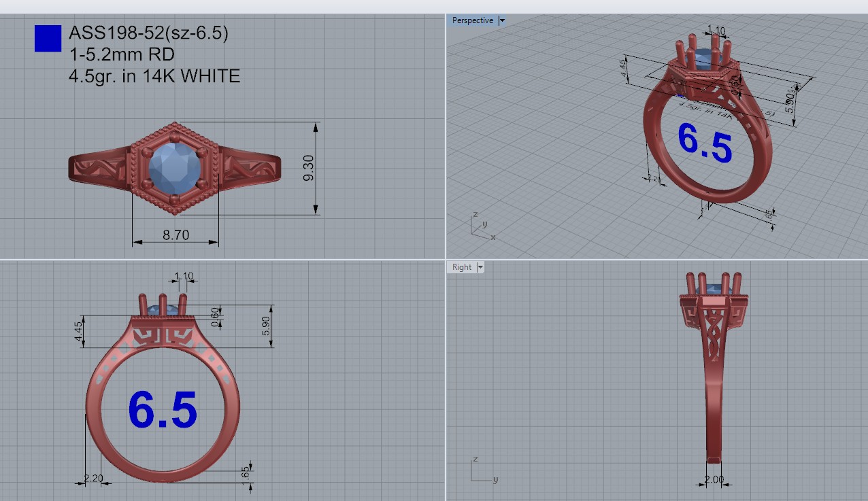The width and height of the screenshot is (868, 501).
Task: Select the 8.70 width dimension
Action: (176, 235)
